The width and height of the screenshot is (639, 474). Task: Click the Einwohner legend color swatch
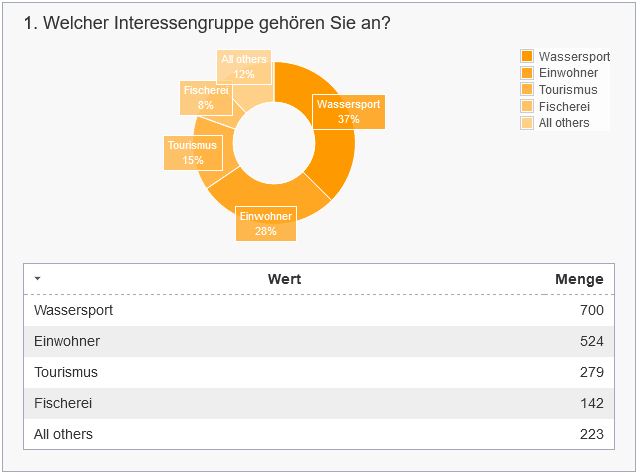pyautogui.click(x=527, y=73)
